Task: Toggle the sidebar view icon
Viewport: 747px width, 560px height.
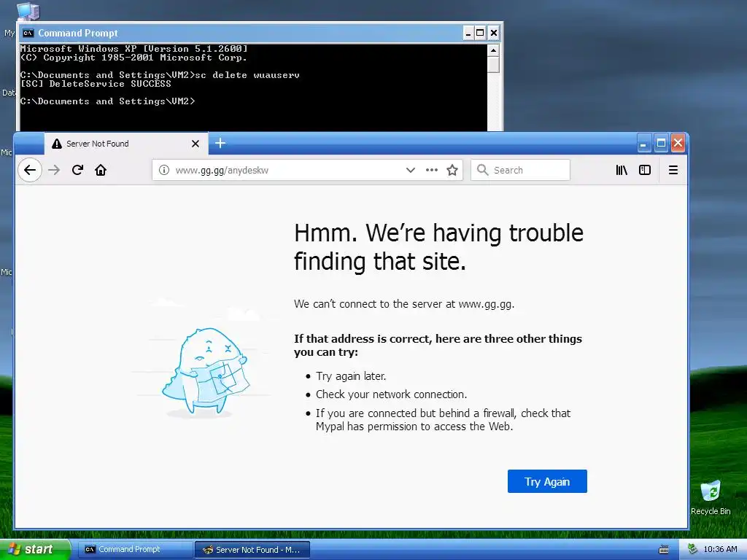Action: click(x=645, y=170)
